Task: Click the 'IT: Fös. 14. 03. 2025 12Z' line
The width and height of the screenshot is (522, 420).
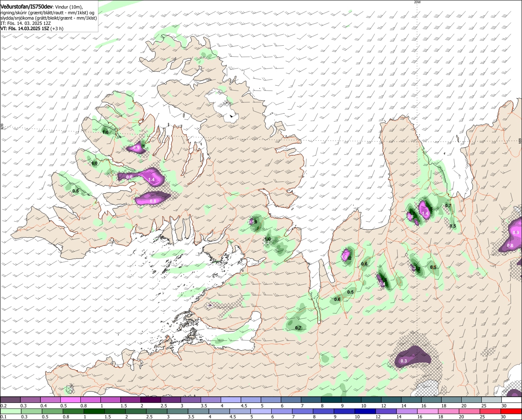Action: coord(25,23)
